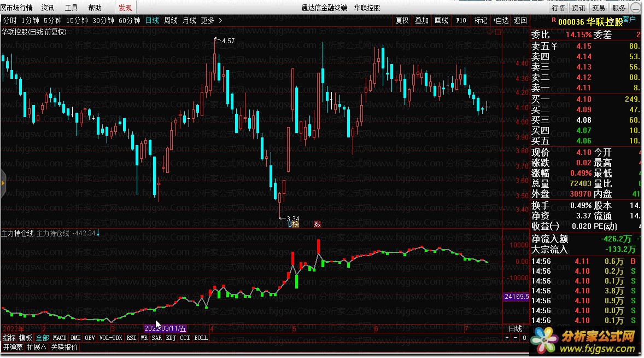Open the 日线 period selector at bottom right
644x358 pixels.
click(515, 328)
